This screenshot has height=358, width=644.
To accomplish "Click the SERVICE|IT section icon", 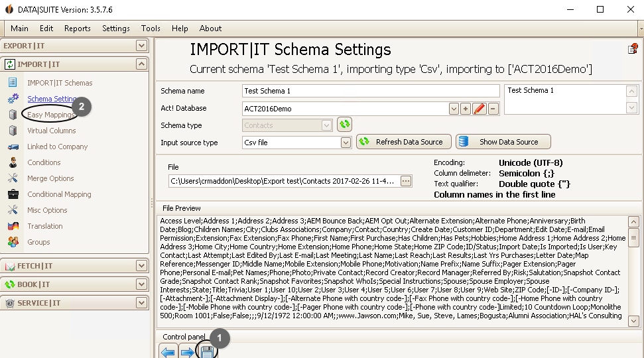I will click(9, 304).
